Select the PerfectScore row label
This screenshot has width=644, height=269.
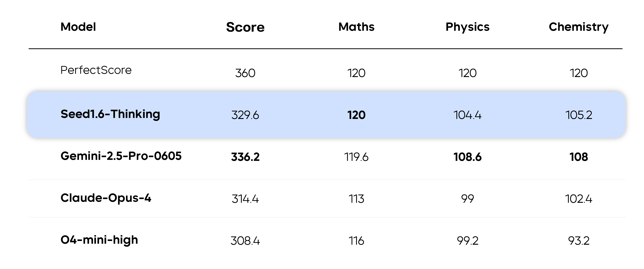point(96,70)
